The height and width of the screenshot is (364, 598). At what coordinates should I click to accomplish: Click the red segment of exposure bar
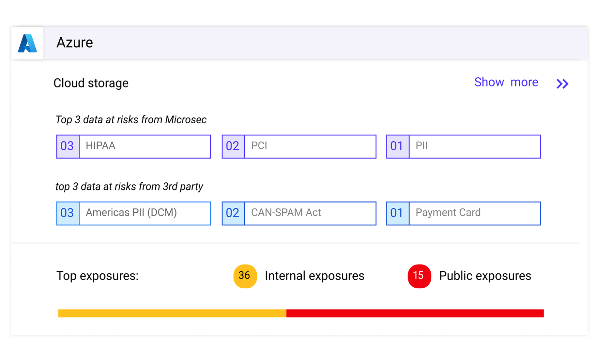pyautogui.click(x=415, y=313)
